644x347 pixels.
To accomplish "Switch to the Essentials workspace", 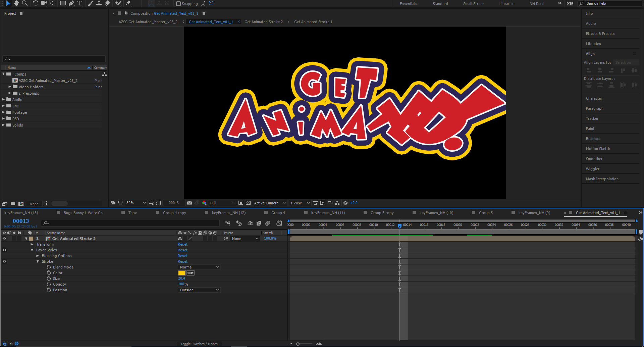I will (x=408, y=4).
